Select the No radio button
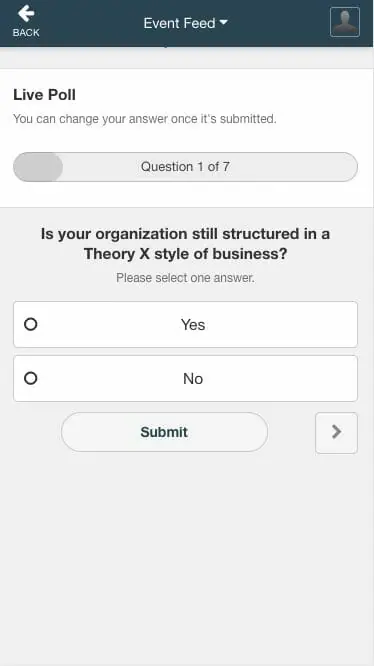Screen dimensions: 374x666 coord(31,378)
